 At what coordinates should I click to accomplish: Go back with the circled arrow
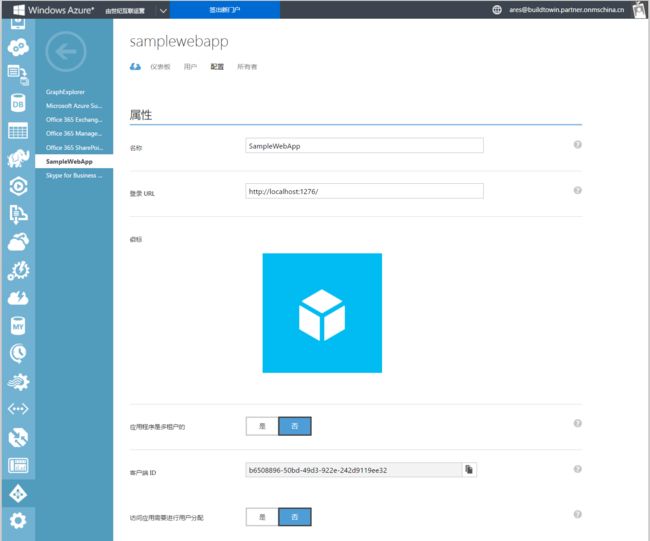[x=66, y=52]
